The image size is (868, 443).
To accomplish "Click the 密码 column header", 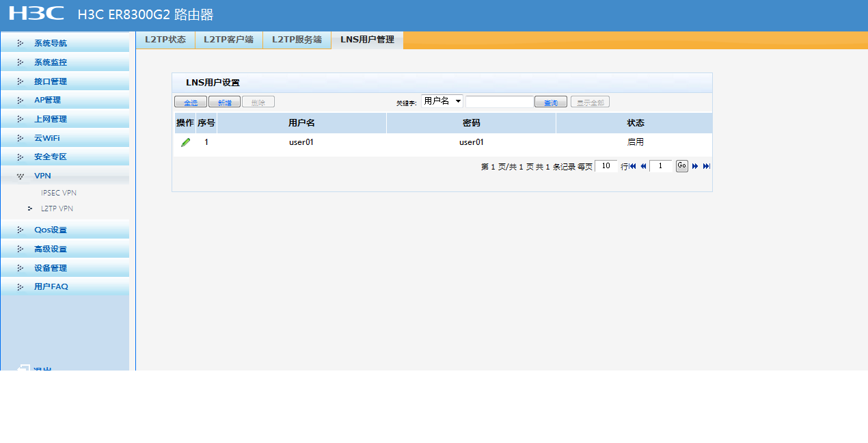I will pyautogui.click(x=472, y=123).
